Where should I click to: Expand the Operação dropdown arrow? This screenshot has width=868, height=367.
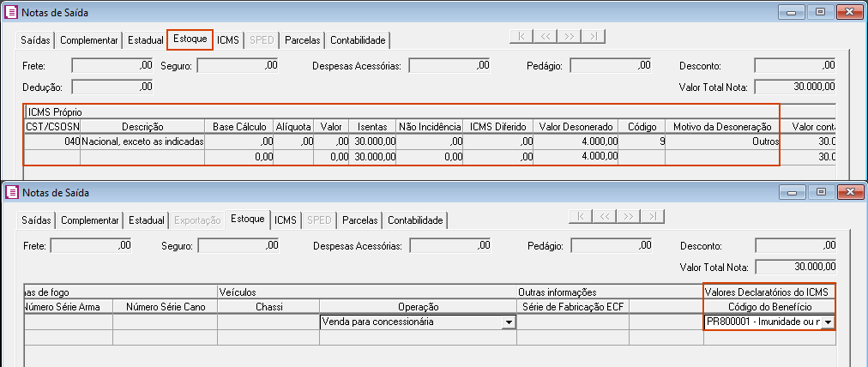coord(509,322)
